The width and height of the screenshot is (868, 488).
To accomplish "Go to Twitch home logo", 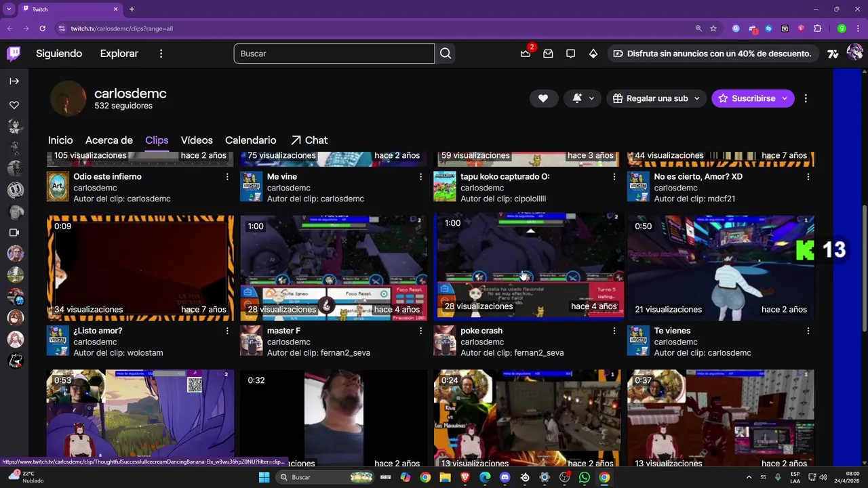I will tap(14, 54).
